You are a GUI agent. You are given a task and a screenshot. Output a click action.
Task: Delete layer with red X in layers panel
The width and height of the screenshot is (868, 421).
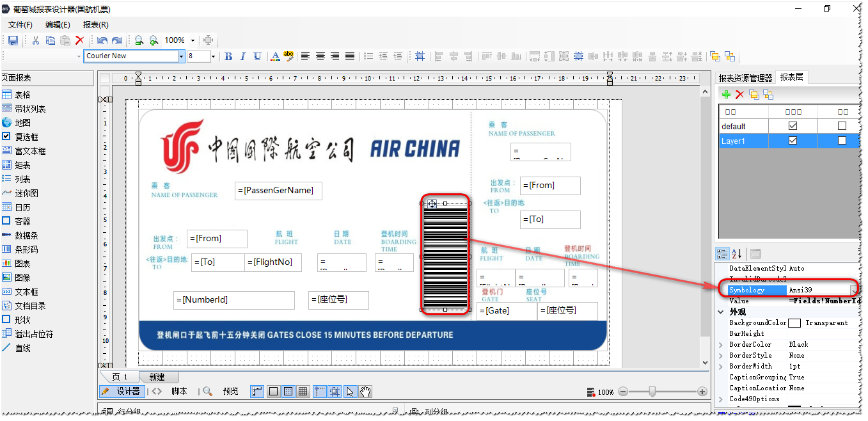point(740,95)
